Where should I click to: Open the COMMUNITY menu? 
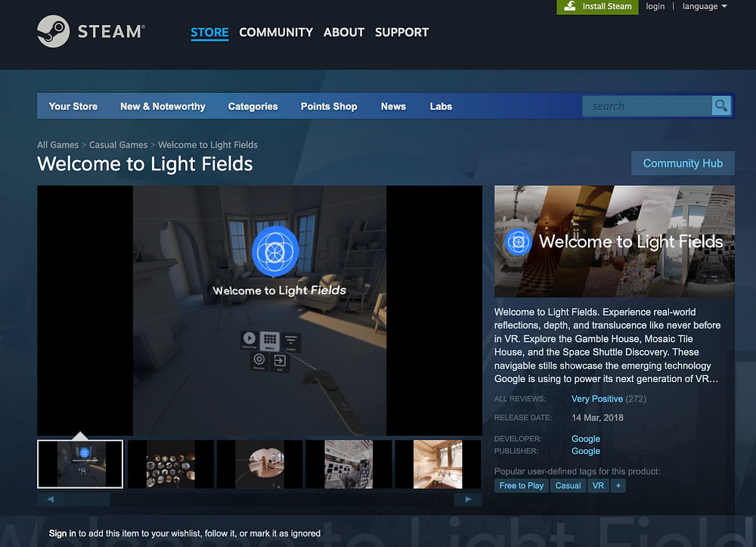[x=276, y=33]
